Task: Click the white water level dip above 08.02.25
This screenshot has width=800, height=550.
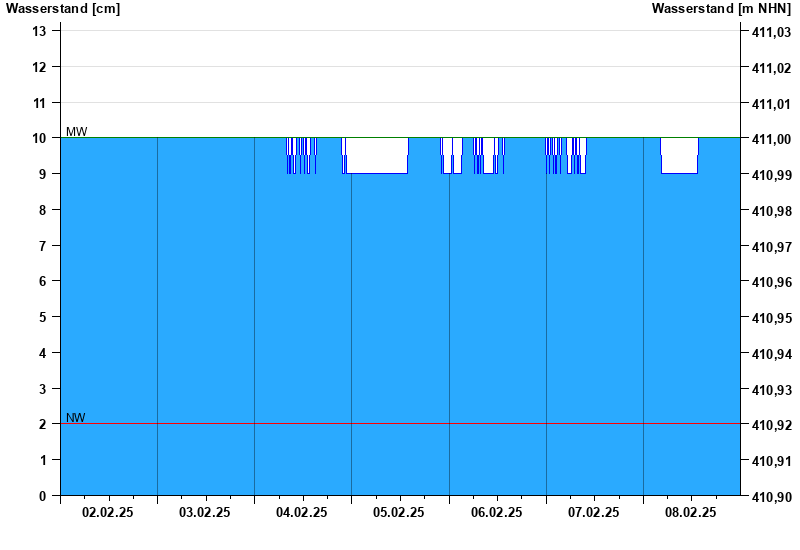Action: point(680,155)
